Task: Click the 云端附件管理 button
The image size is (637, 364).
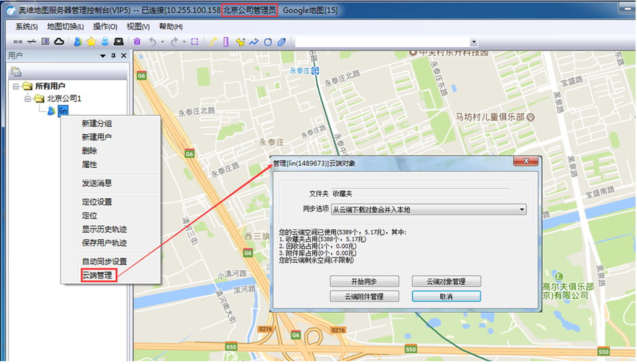Action: [x=364, y=297]
